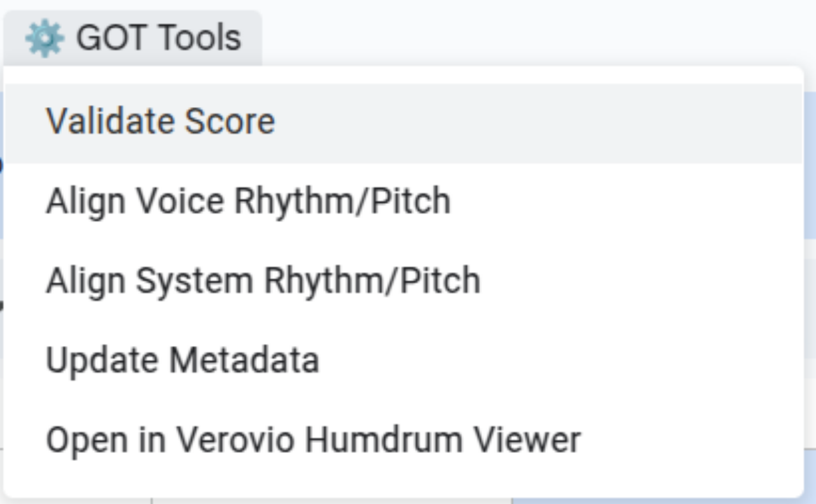Choose Align Voice Rhythm/Pitch
The image size is (816, 504).
click(x=404, y=202)
